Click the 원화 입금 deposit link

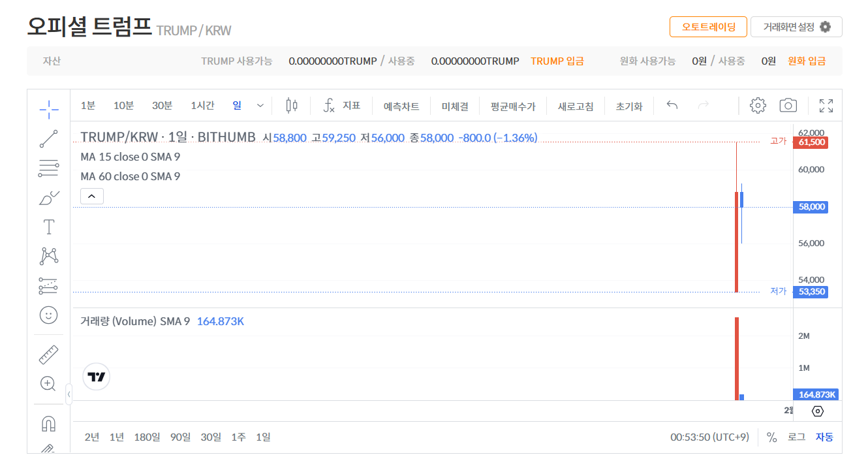(x=807, y=61)
